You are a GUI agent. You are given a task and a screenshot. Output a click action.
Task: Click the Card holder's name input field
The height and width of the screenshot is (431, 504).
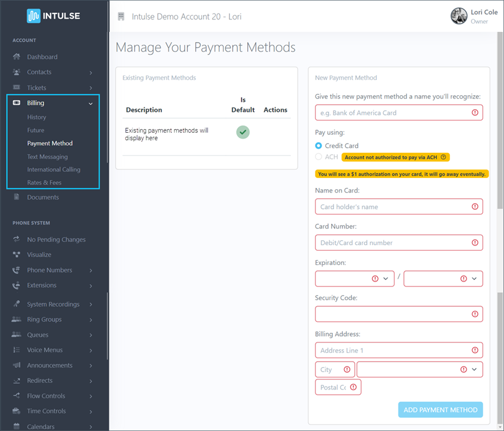tap(398, 207)
